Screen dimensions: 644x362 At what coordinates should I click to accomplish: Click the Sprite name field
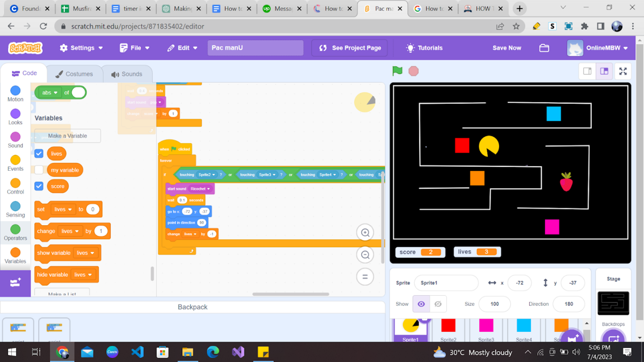click(446, 283)
